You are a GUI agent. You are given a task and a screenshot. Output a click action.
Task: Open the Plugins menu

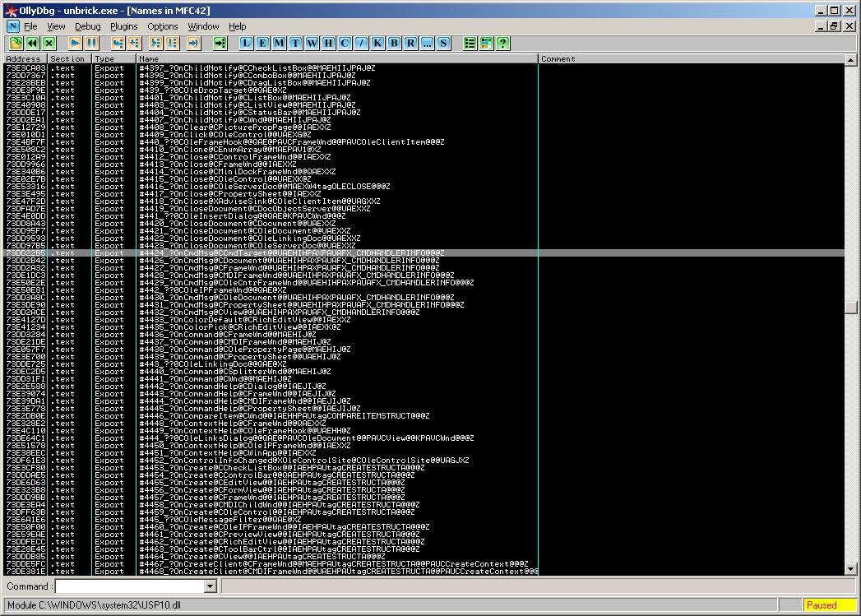[x=124, y=26]
